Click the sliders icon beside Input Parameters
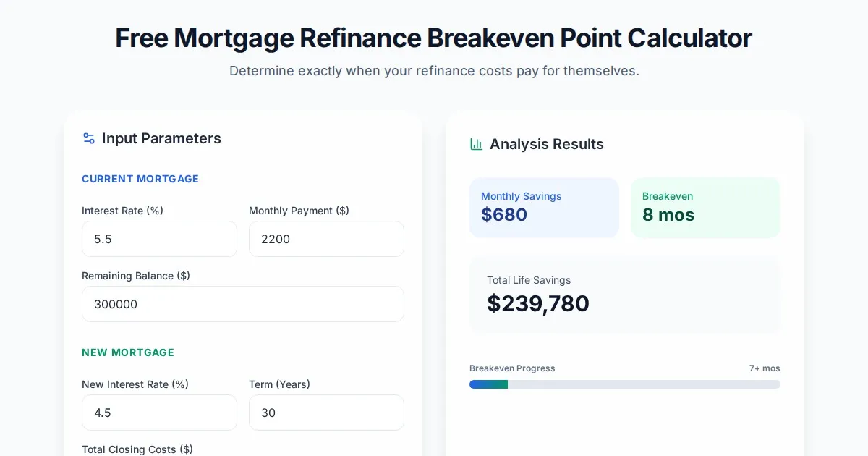868x456 pixels. click(89, 138)
